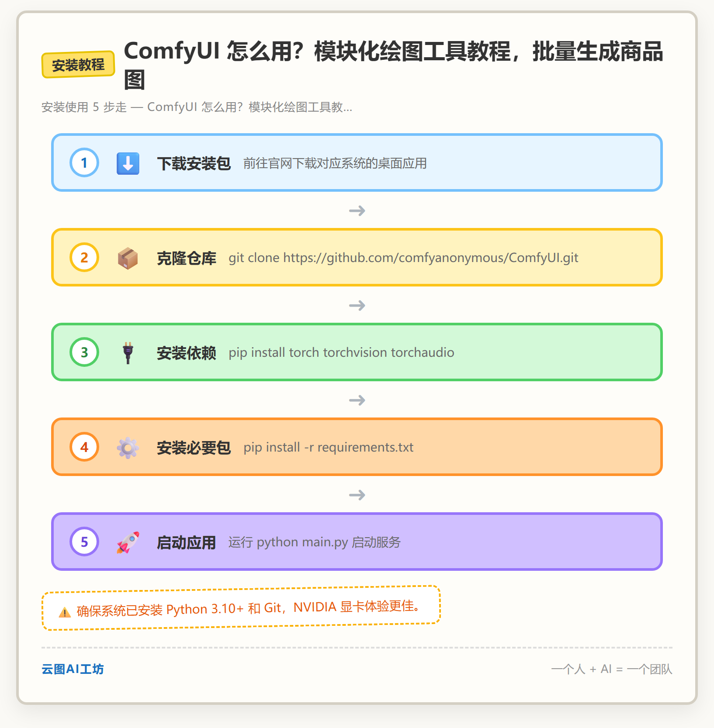Click the 运行 python main.py 启动服务 text
This screenshot has width=714, height=728.
click(314, 542)
